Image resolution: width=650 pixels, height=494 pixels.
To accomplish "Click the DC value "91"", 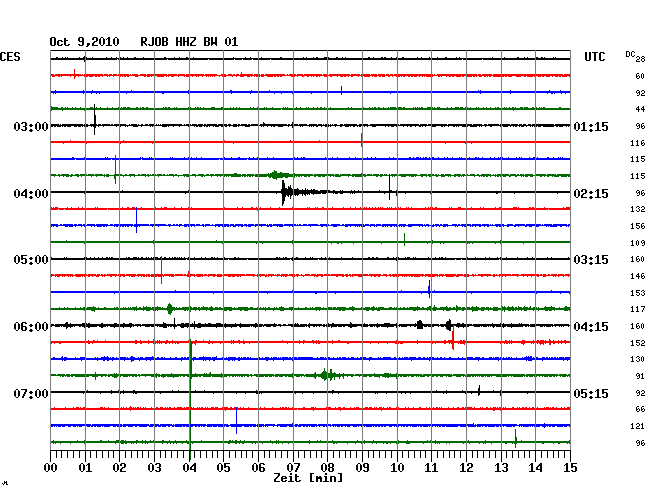I will point(640,376).
